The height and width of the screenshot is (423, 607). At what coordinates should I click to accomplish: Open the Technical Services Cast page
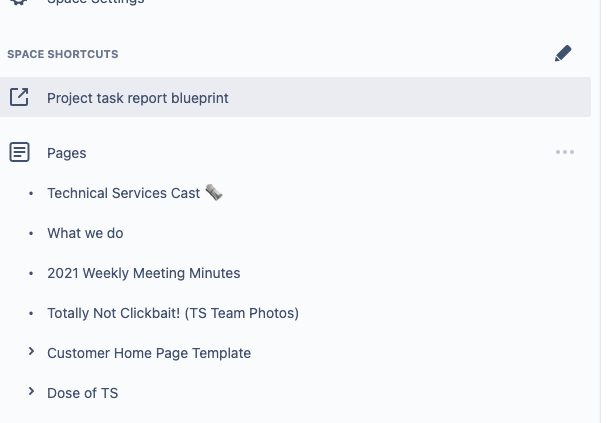123,193
